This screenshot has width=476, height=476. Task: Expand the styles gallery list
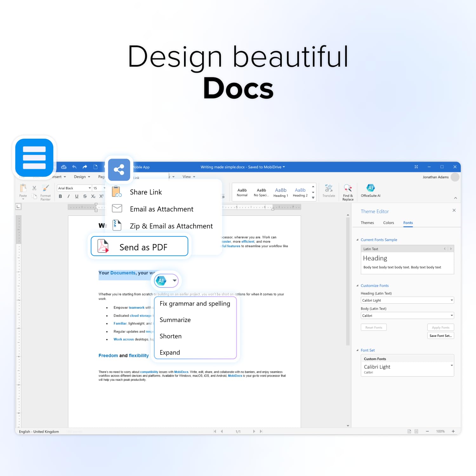(x=313, y=198)
